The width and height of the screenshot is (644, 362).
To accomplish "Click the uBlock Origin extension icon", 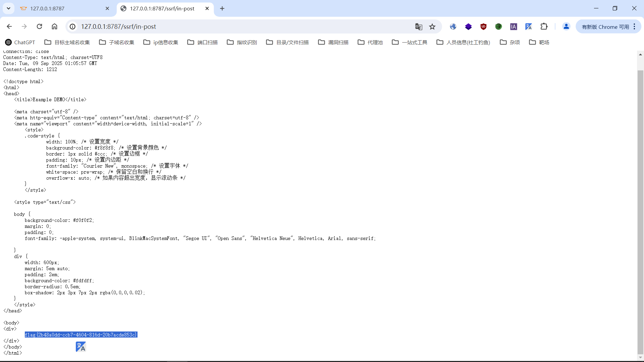I will [x=483, y=27].
